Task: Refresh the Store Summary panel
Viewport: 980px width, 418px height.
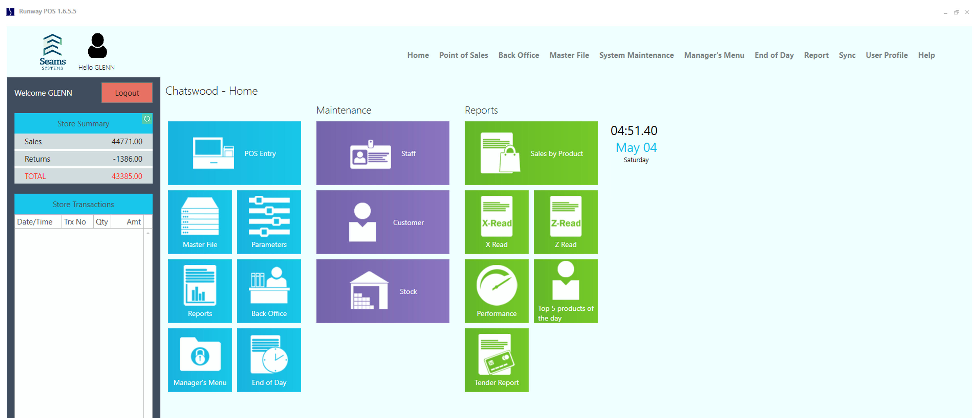Action: click(x=147, y=119)
